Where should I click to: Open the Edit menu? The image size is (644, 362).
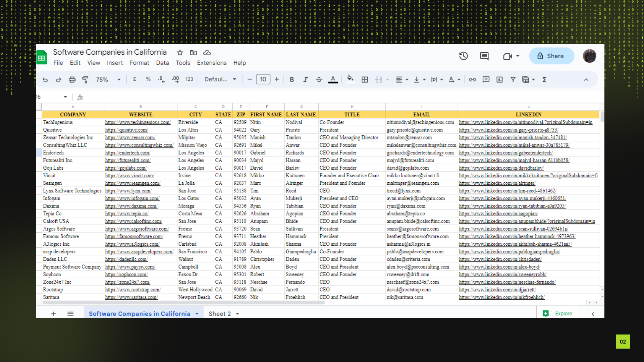click(75, 63)
